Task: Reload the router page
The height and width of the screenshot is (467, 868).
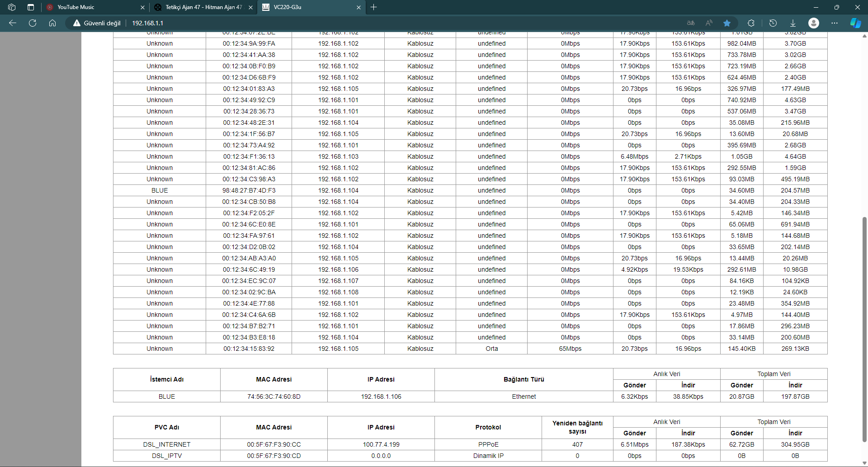Action: coord(33,23)
